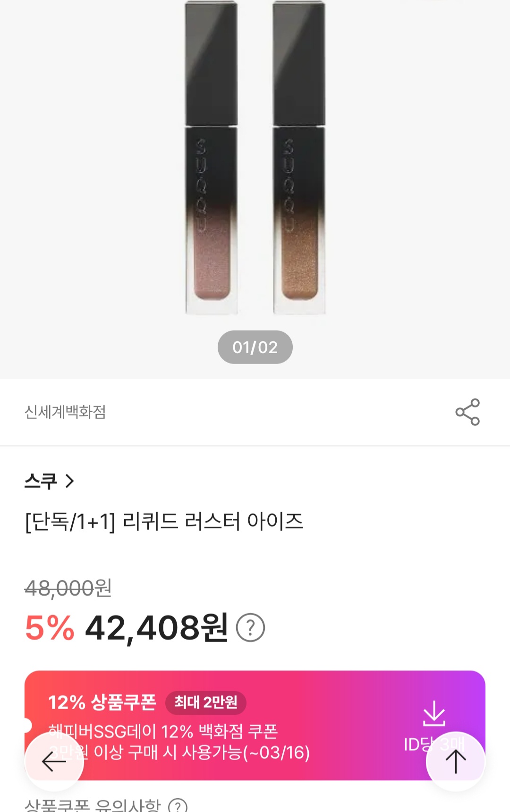This screenshot has height=812, width=510.
Task: Tap the scroll-to-top arrow button
Action: [x=456, y=761]
